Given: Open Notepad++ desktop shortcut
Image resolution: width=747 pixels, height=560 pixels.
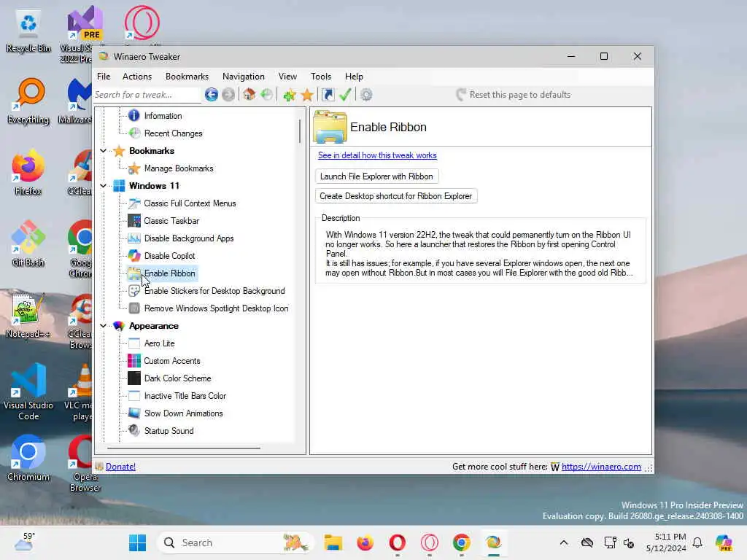Looking at the screenshot, I should tap(28, 315).
